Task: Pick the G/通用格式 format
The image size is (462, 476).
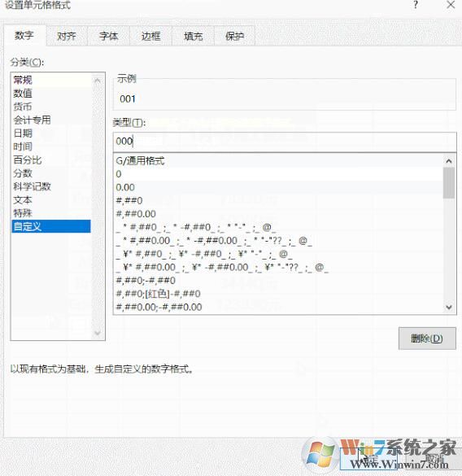Action: [x=278, y=160]
